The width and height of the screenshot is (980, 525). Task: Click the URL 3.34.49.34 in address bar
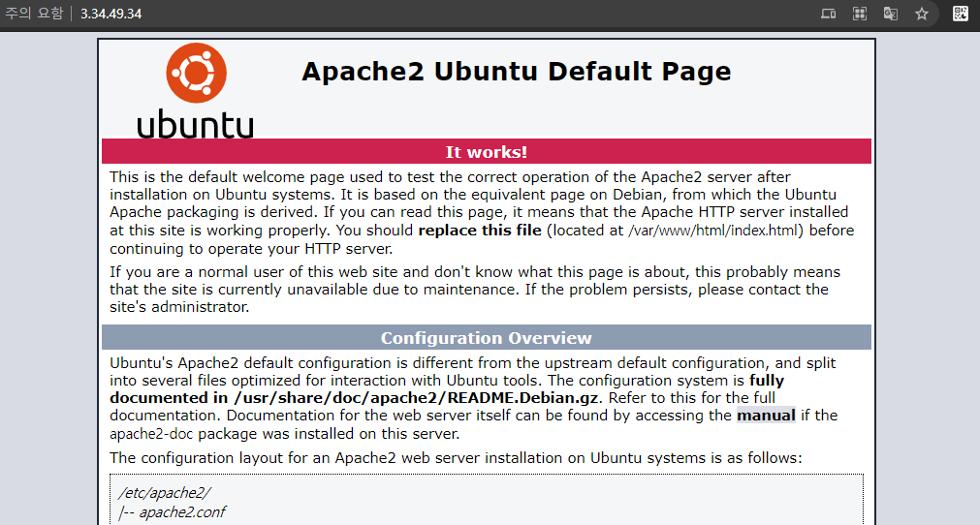[x=111, y=14]
